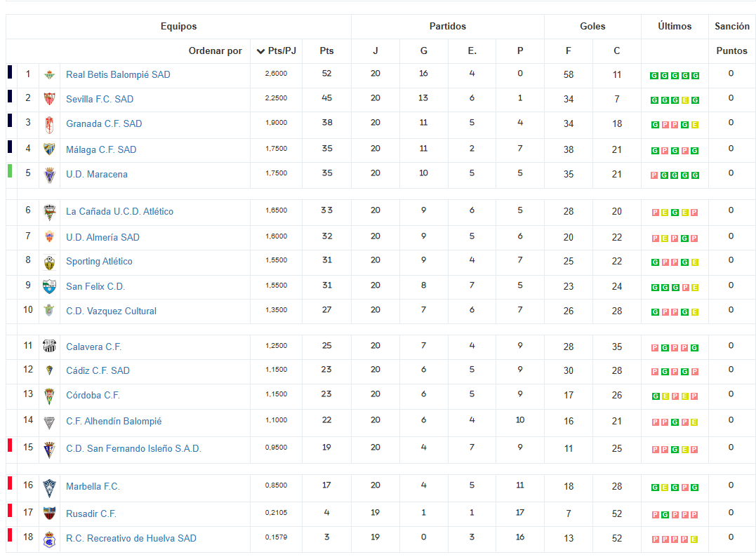
Task: Open Sporting Atlético team link
Action: tap(99, 262)
